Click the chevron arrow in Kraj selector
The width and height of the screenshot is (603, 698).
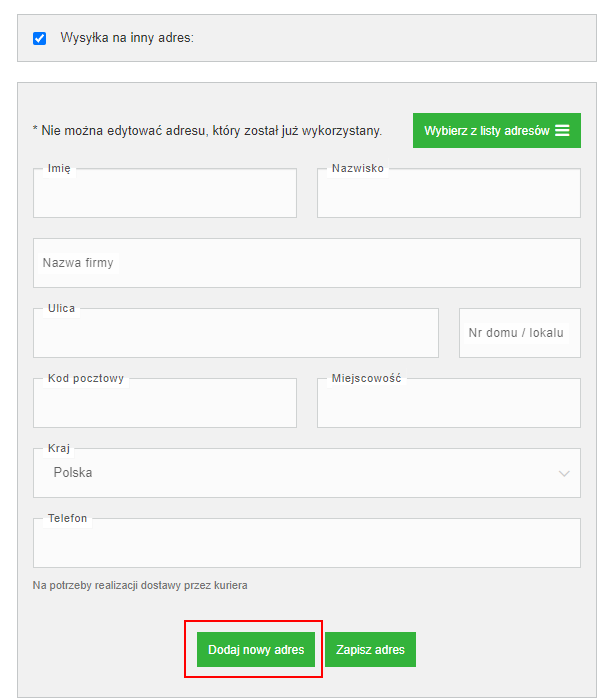(564, 473)
